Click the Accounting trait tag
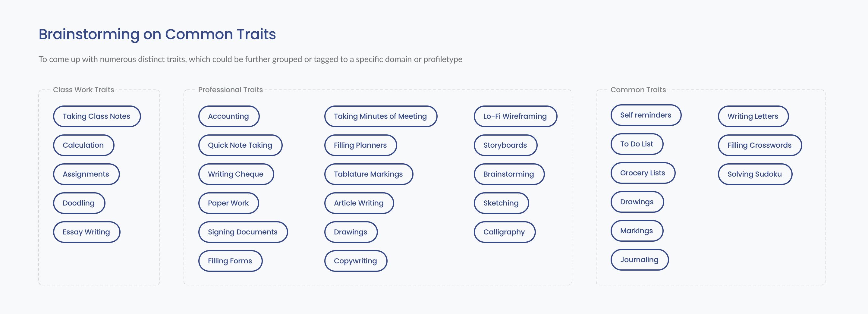The image size is (868, 314). pos(229,116)
